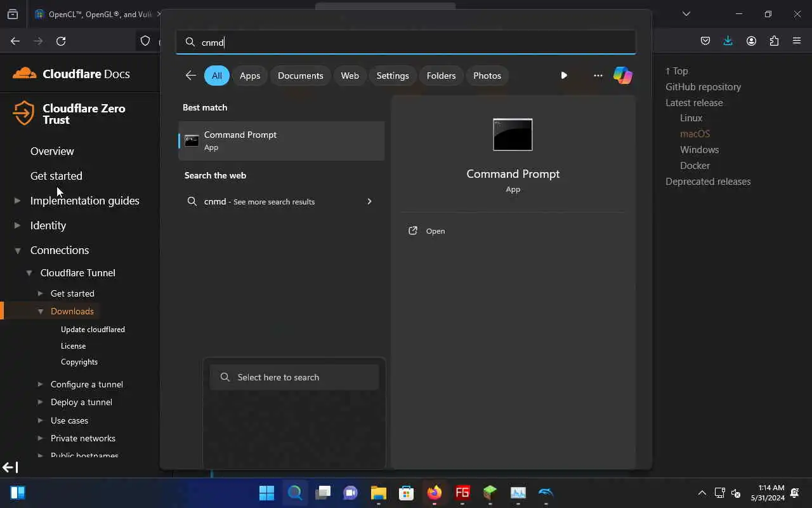Click the Cloudflare Docs logo
The image size is (812, 508).
tap(71, 74)
